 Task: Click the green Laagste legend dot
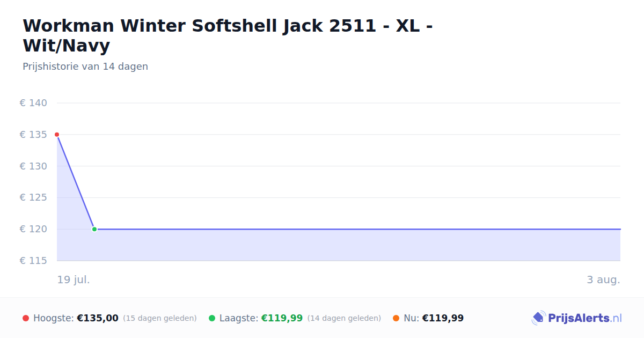212,318
